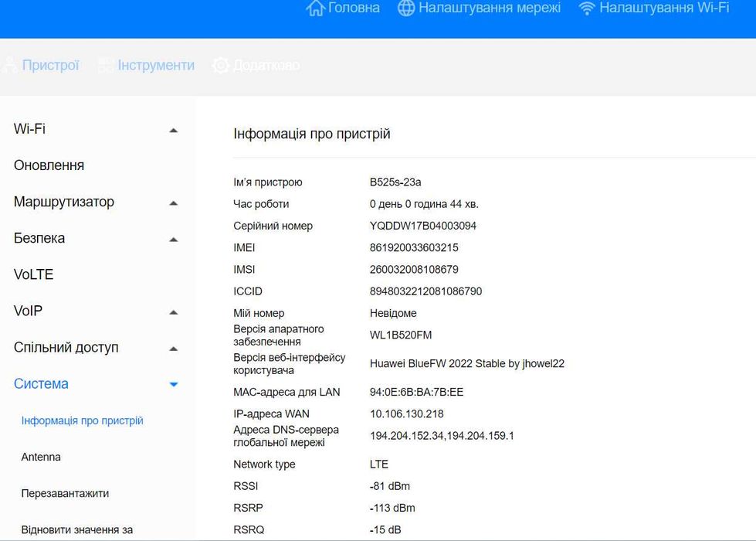Open the Головна tab
The width and height of the screenshot is (756, 541).
354,8
